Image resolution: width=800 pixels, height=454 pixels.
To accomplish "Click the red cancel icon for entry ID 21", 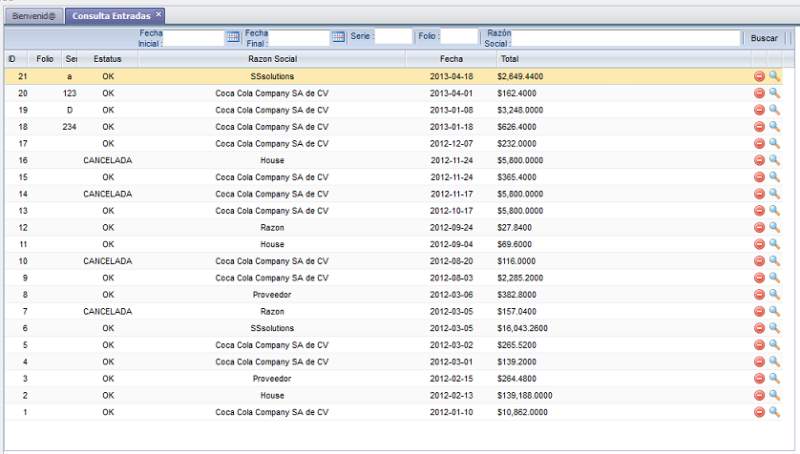I will tap(759, 76).
